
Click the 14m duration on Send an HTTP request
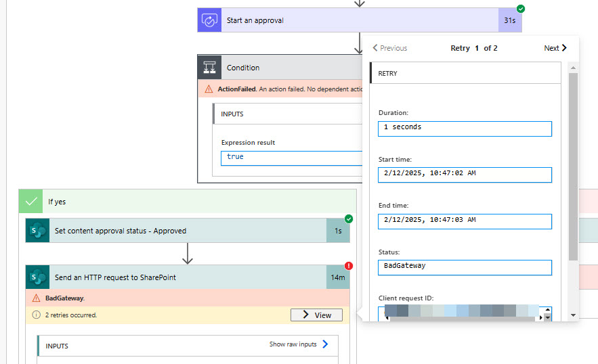tap(338, 277)
